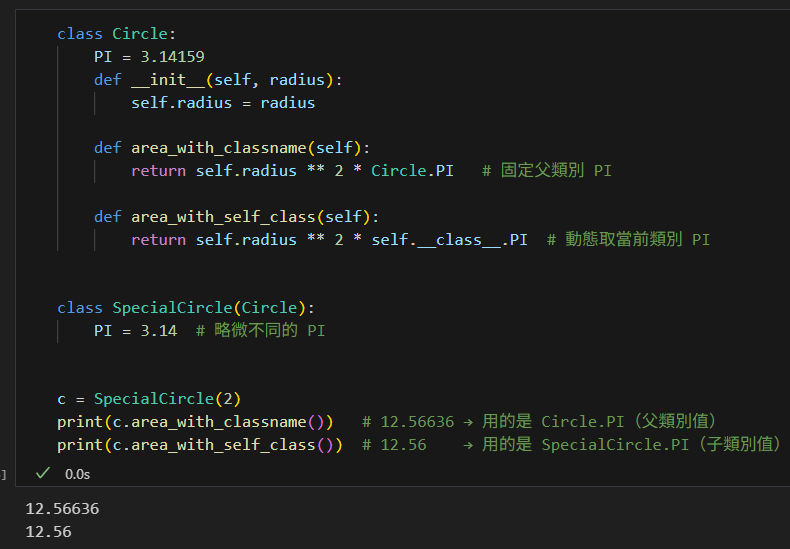This screenshot has width=790, height=549.
Task: Click the 0.0s execution time label
Action: [x=78, y=474]
